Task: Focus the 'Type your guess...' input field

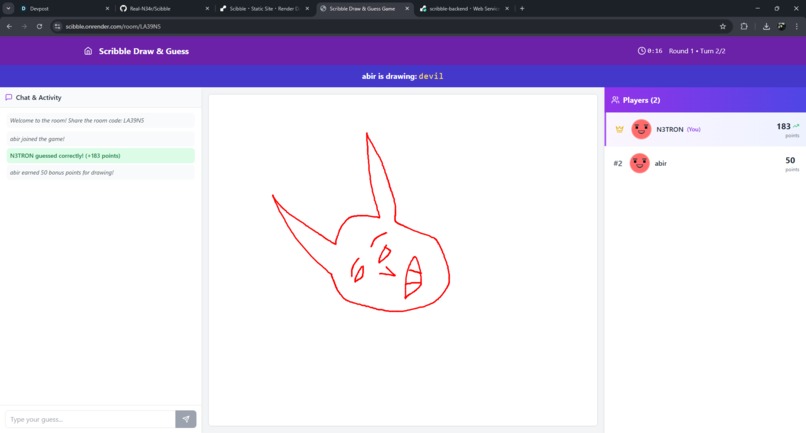Action: click(x=90, y=419)
